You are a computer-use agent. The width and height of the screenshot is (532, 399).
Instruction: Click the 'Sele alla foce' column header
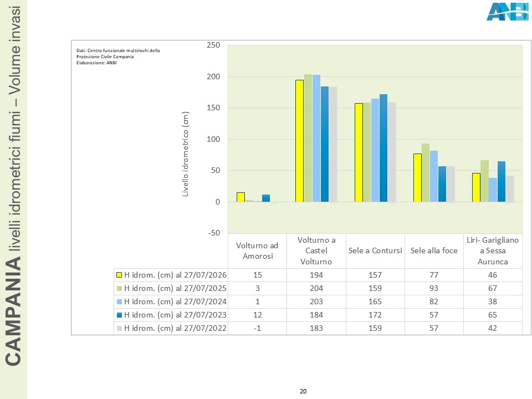pos(434,250)
